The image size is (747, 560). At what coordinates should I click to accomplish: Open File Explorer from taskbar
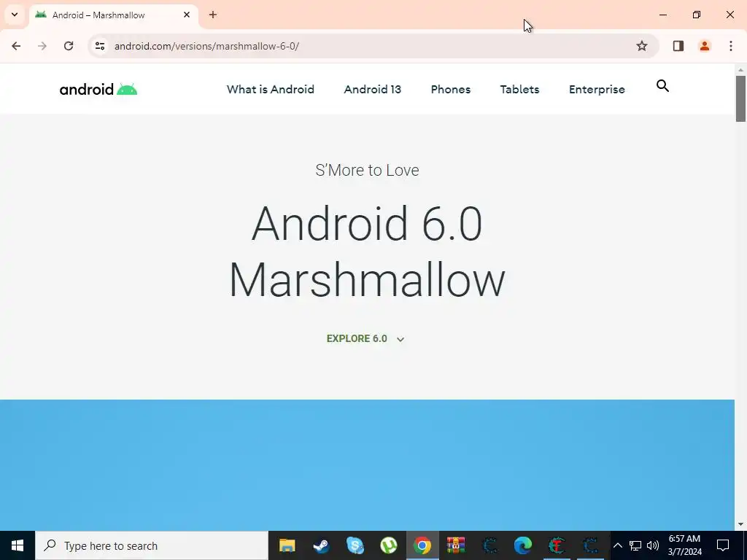[x=287, y=545]
